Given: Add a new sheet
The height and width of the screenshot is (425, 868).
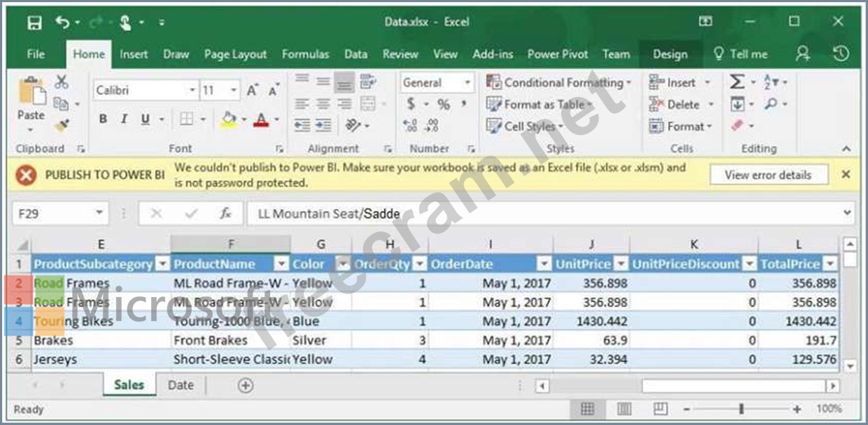Looking at the screenshot, I should click(x=245, y=385).
